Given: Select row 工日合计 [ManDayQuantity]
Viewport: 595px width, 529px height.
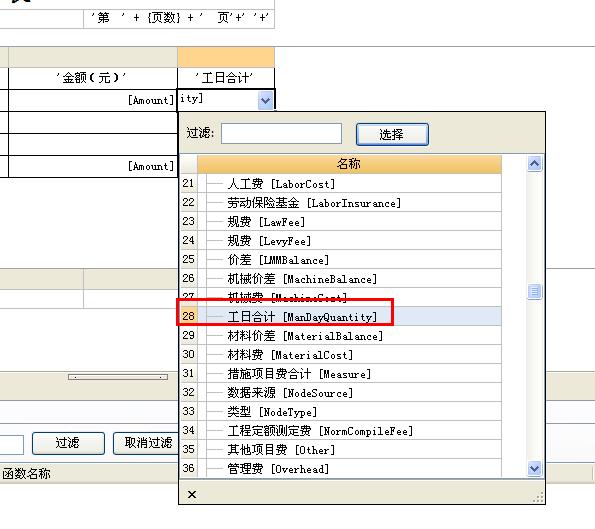Looking at the screenshot, I should (349, 316).
